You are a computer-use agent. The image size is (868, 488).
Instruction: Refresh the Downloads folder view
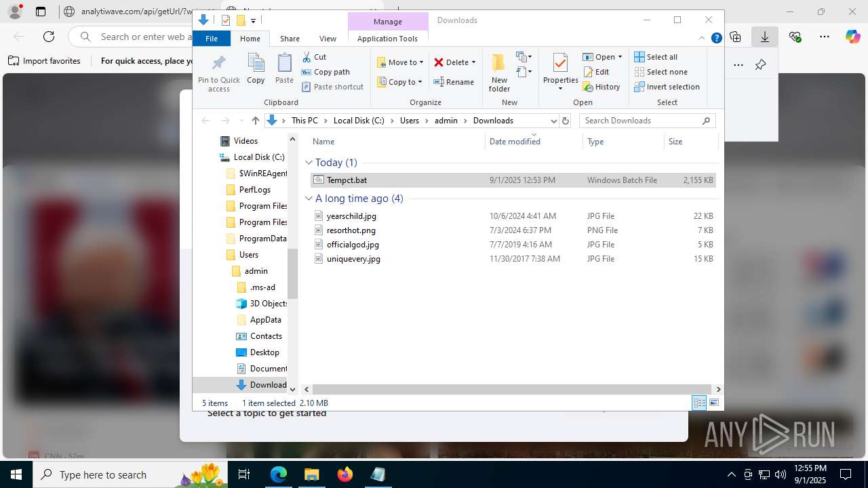point(566,121)
